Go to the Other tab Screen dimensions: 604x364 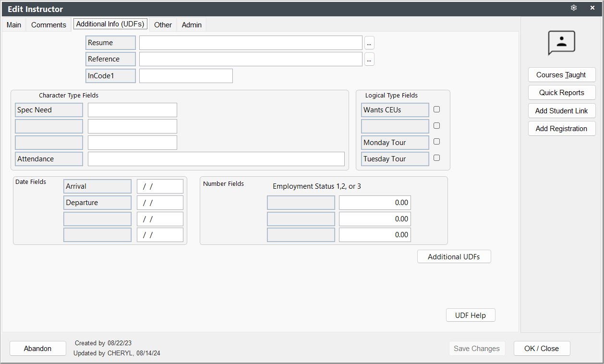coord(163,25)
